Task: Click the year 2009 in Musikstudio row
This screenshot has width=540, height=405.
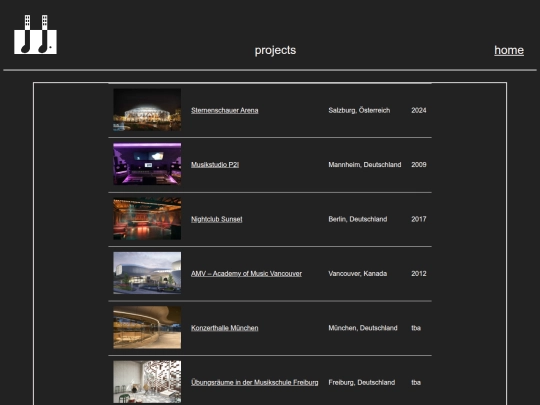Action: [x=419, y=165]
